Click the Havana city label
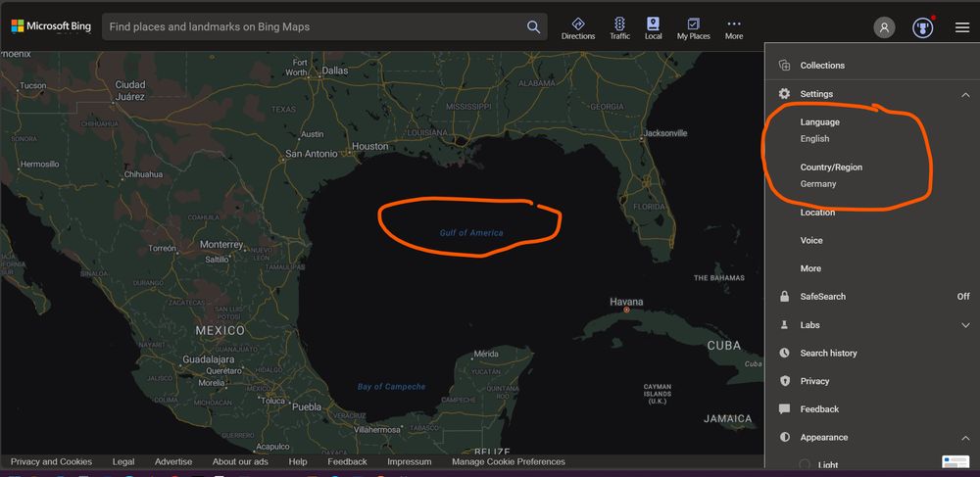This screenshot has height=477, width=980. 626,302
